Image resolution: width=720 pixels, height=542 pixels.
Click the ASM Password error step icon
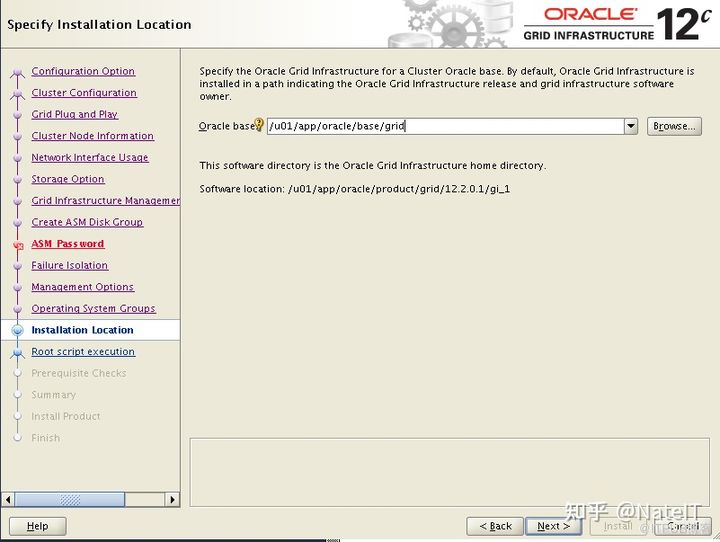click(x=18, y=245)
